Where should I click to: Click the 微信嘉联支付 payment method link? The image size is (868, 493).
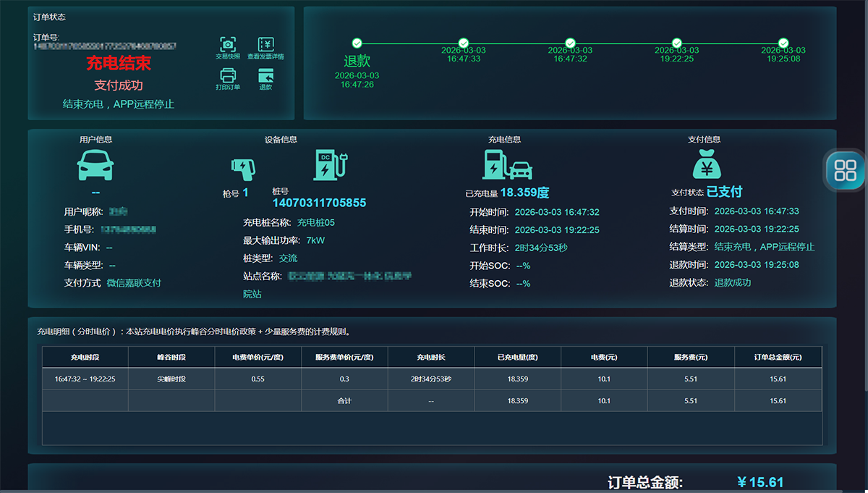point(134,282)
